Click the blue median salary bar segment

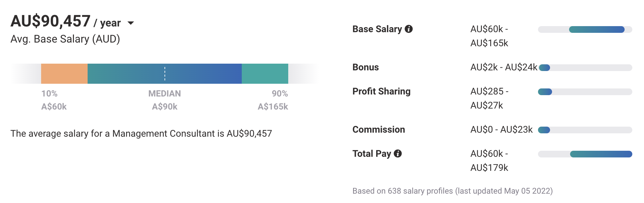coord(201,74)
